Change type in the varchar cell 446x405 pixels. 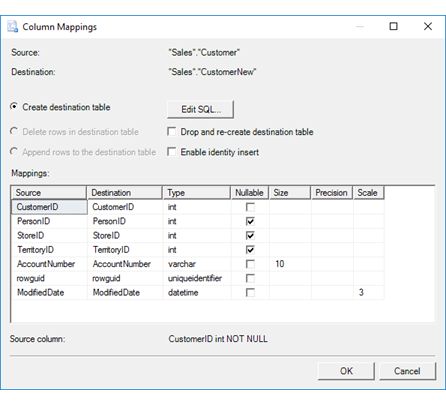pyautogui.click(x=197, y=264)
